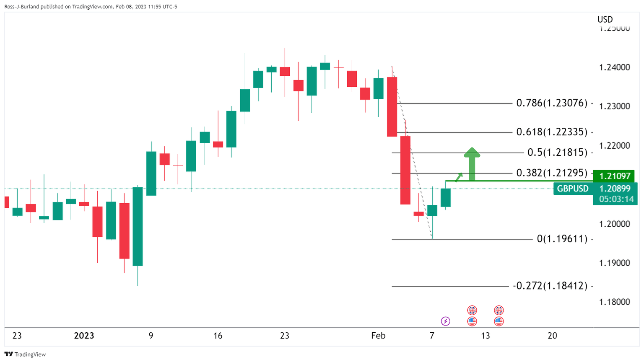Image resolution: width=644 pixels, height=362 pixels.
Task: Click the Feb label on time axis
Action: (x=378, y=336)
